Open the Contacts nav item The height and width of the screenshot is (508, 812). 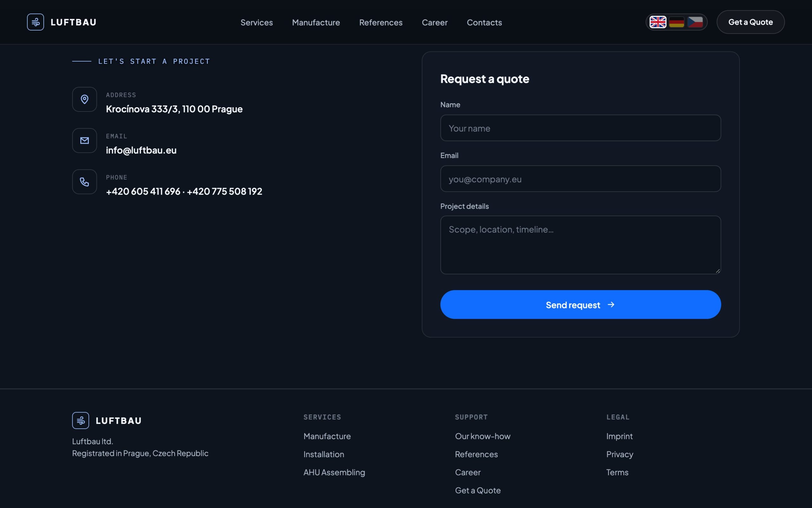click(x=484, y=22)
